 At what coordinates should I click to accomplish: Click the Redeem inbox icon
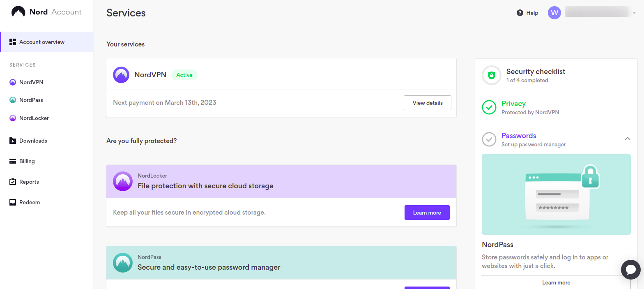13,202
